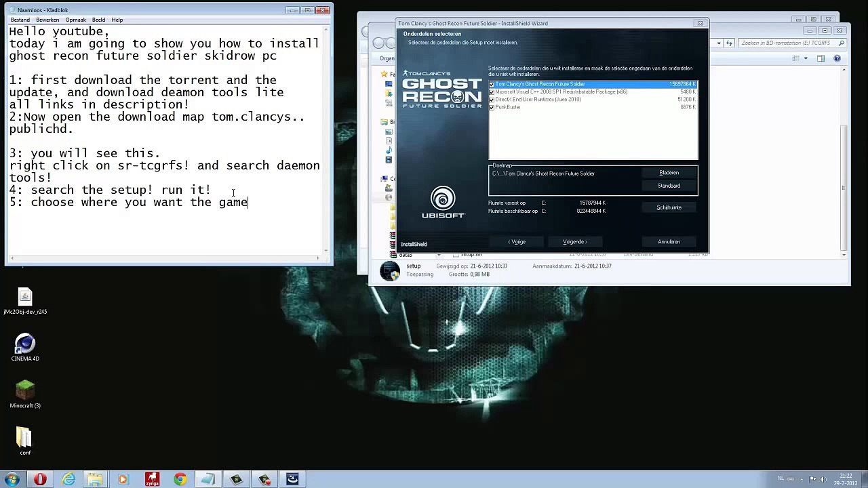Click the 'Ruimte beschikbaar op' label
Screen dimensions: 868x488
[513, 211]
